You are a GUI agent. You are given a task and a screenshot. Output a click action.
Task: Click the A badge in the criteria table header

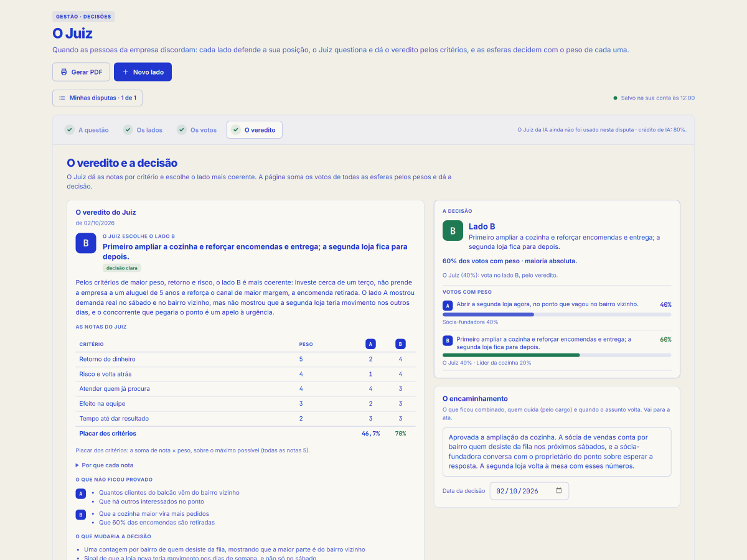[370, 344]
